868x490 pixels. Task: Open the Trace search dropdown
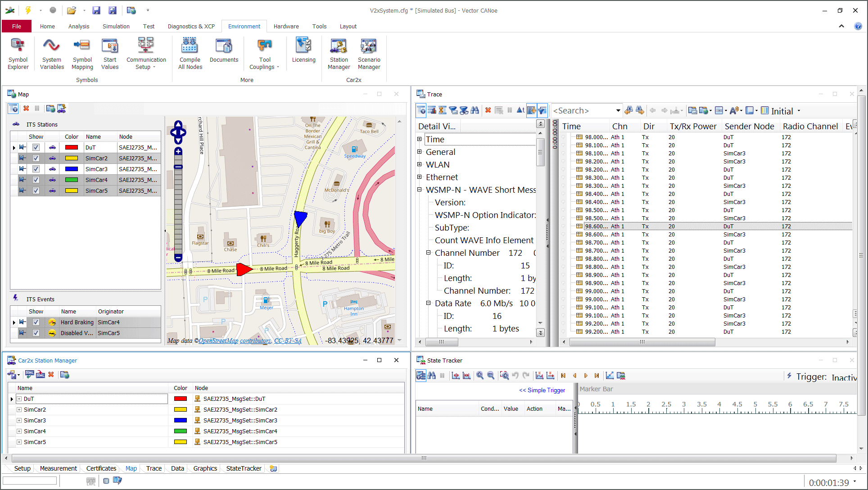[618, 111]
